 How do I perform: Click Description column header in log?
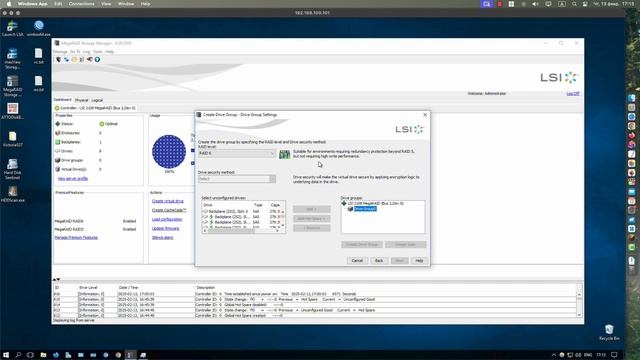(205, 288)
